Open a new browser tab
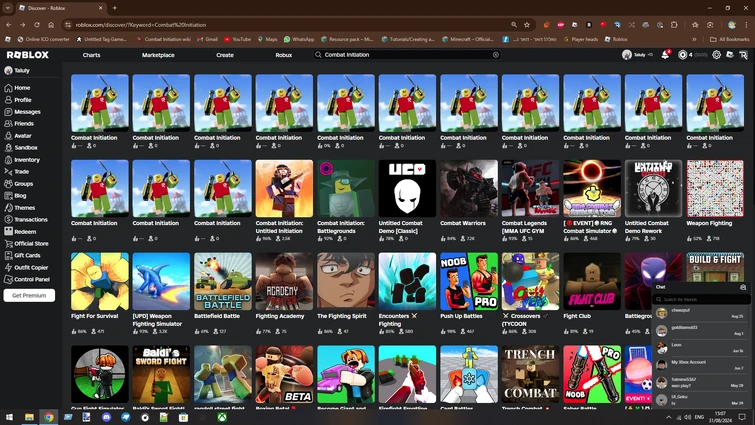Image resolution: width=755 pixels, height=425 pixels. (115, 8)
